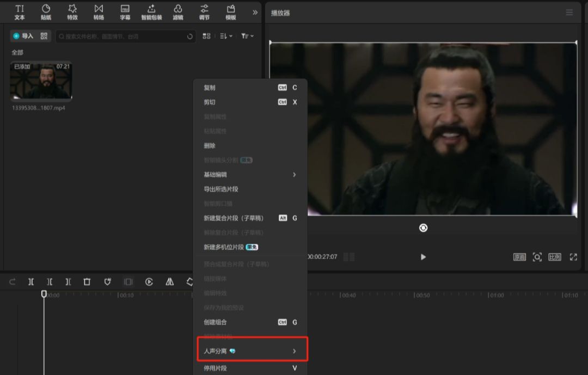Screen dimensions: 588x375
Task: Toggle the 比例 aspect ratio control
Action: click(554, 257)
